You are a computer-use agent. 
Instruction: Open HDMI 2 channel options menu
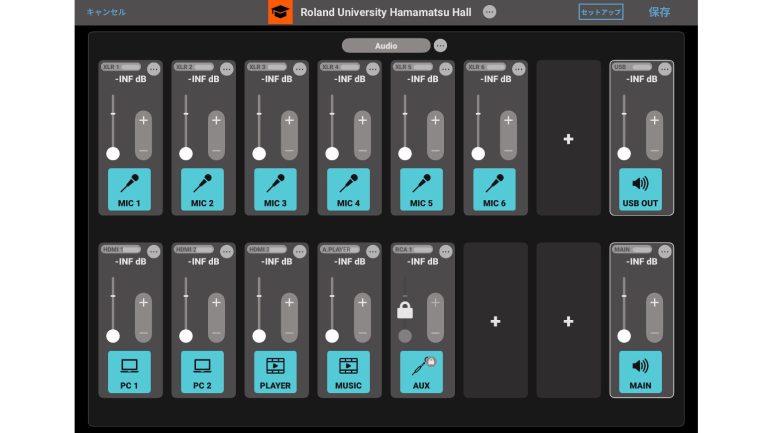click(226, 252)
